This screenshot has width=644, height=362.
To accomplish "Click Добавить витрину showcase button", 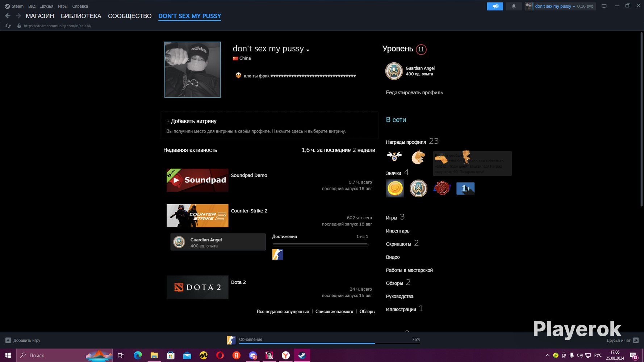I will point(191,121).
